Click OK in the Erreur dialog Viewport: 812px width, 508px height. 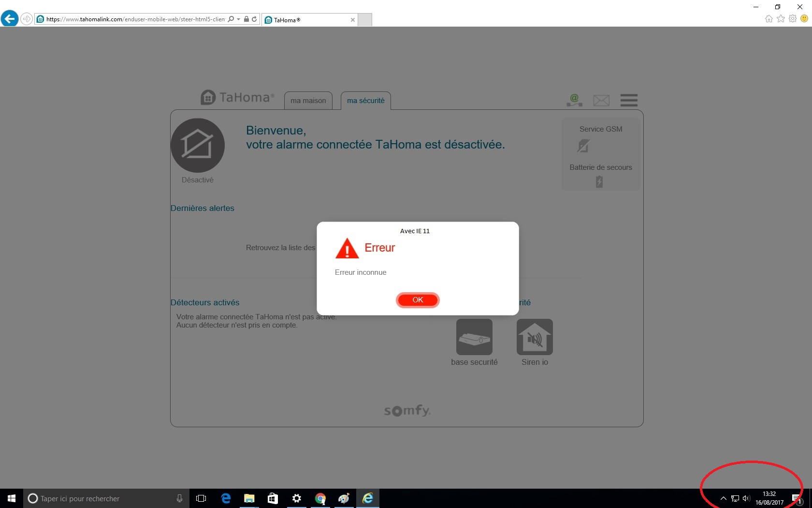pos(418,300)
